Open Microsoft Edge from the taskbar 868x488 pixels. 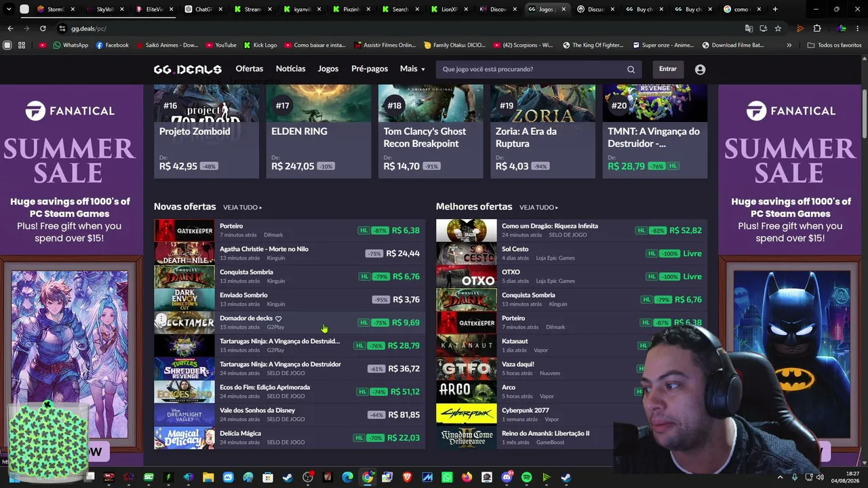point(347,478)
